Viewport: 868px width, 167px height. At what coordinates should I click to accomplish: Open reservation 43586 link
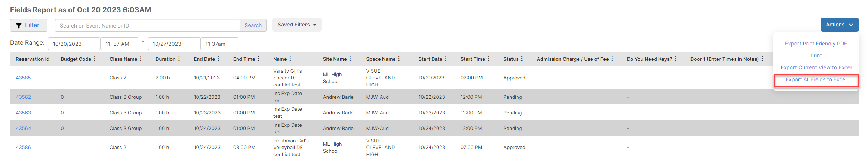[23, 147]
